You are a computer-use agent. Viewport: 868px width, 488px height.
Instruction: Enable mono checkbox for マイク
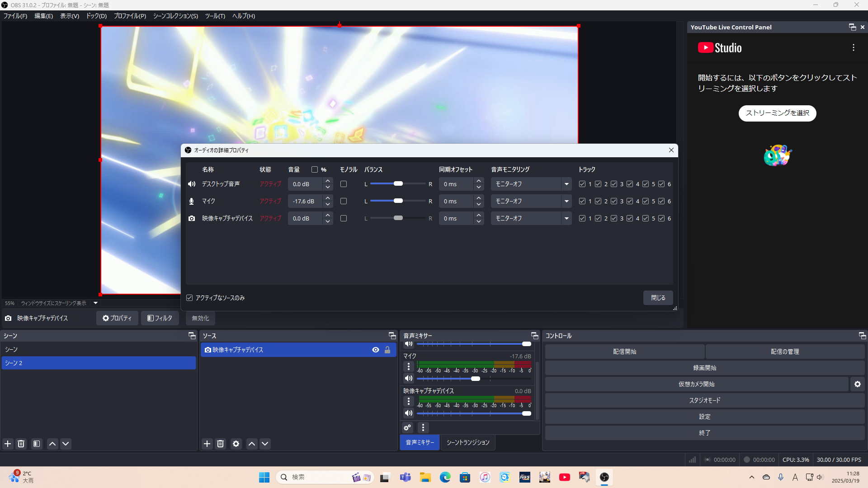click(x=344, y=201)
